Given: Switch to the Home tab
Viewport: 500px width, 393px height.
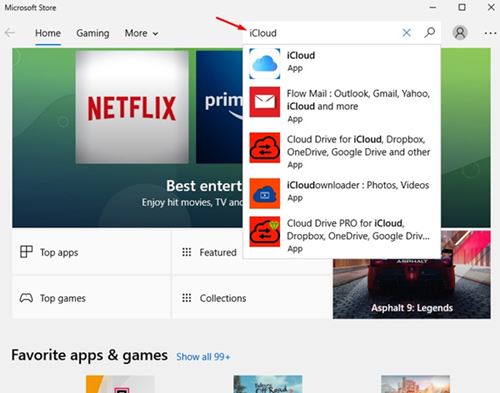Looking at the screenshot, I should tap(48, 33).
